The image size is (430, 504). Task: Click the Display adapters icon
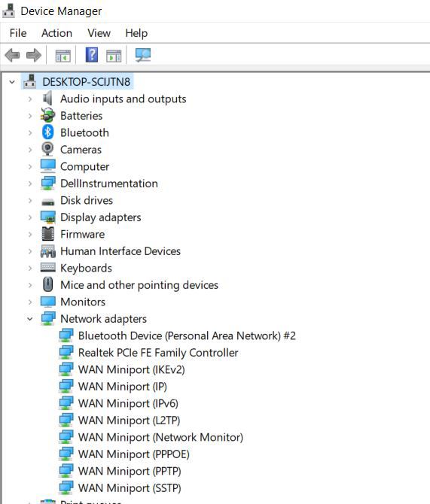pyautogui.click(x=48, y=217)
